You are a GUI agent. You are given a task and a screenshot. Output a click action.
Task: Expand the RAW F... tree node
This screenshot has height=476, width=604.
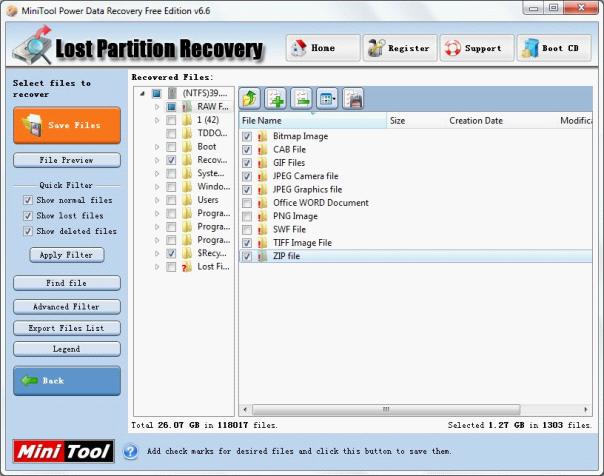pyautogui.click(x=157, y=107)
